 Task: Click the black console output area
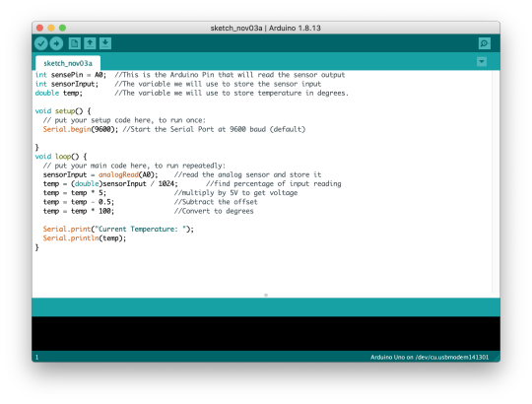pos(266,333)
